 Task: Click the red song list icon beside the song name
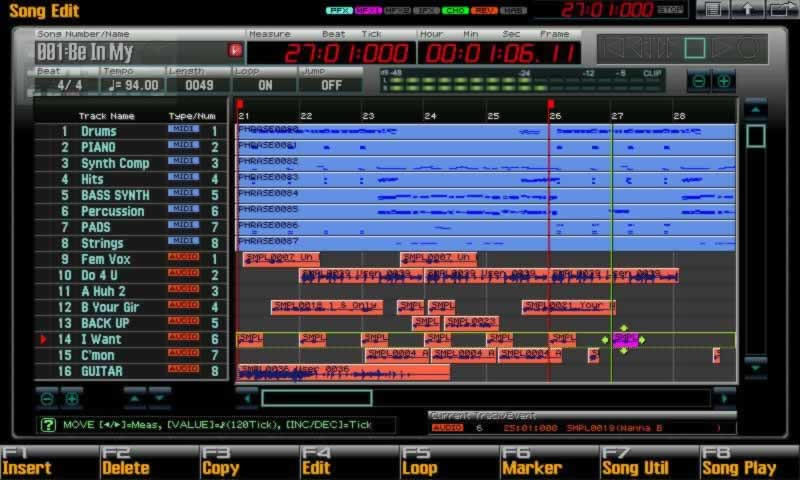pyautogui.click(x=235, y=49)
